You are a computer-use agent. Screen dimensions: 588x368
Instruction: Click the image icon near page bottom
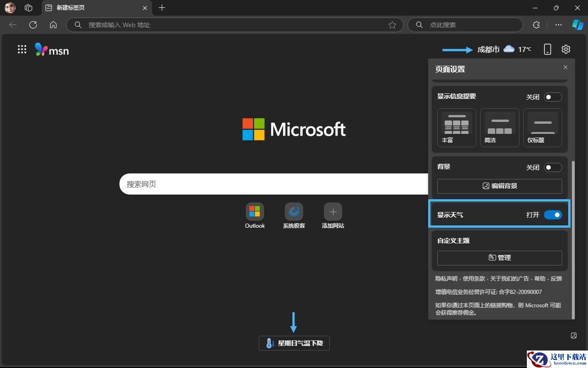[574, 335]
